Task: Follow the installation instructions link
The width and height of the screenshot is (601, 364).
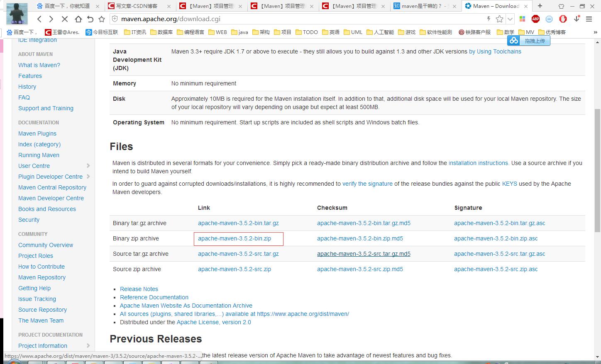Action: pos(478,163)
